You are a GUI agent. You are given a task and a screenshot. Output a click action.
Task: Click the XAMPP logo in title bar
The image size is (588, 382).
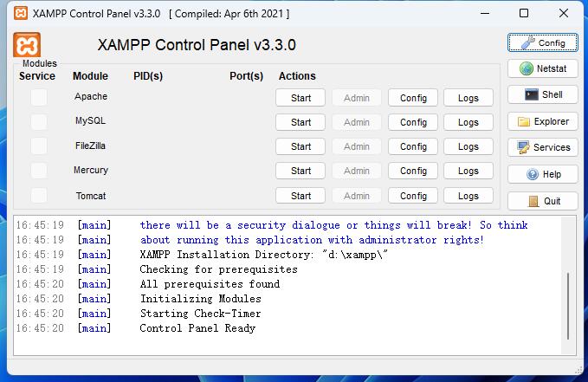(21, 14)
